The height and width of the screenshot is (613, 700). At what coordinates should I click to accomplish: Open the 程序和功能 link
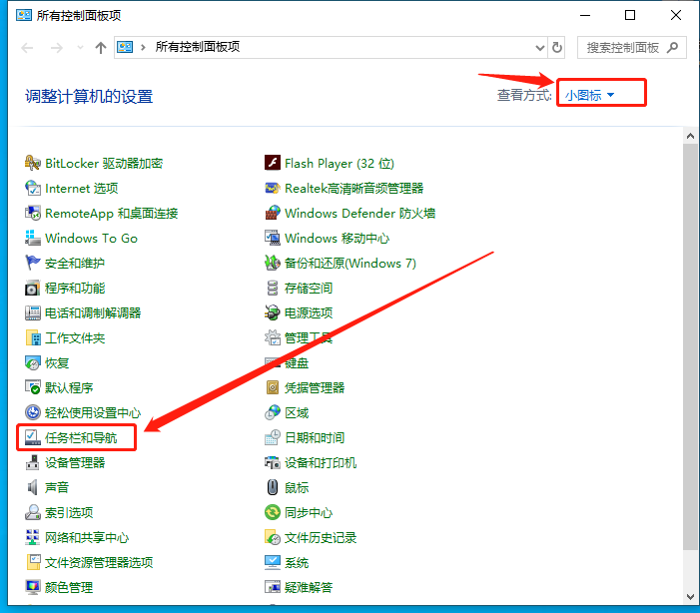coord(75,288)
